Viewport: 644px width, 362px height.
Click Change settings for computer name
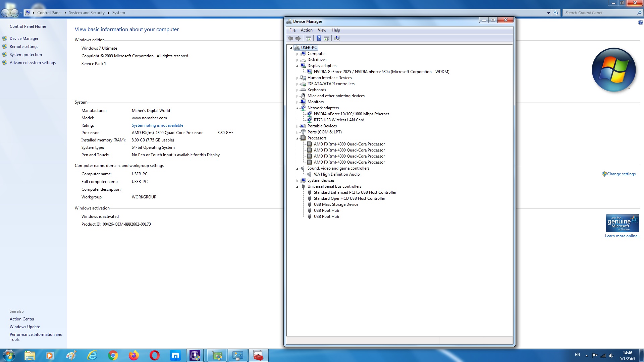click(621, 174)
